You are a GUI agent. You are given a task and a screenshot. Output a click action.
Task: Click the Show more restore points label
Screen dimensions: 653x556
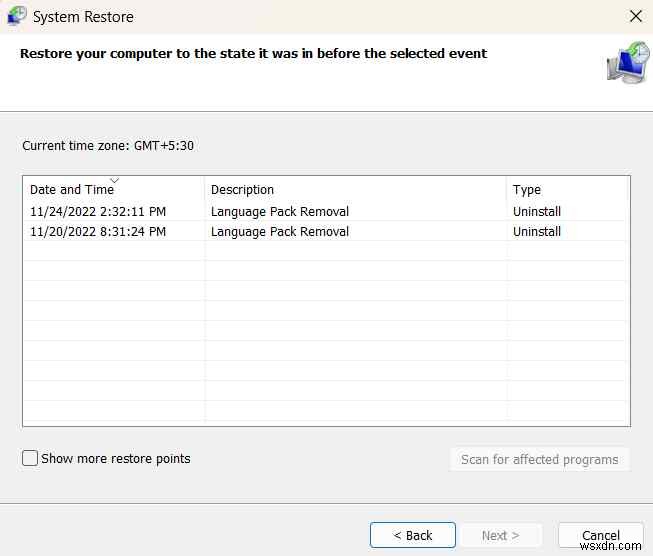click(x=116, y=458)
